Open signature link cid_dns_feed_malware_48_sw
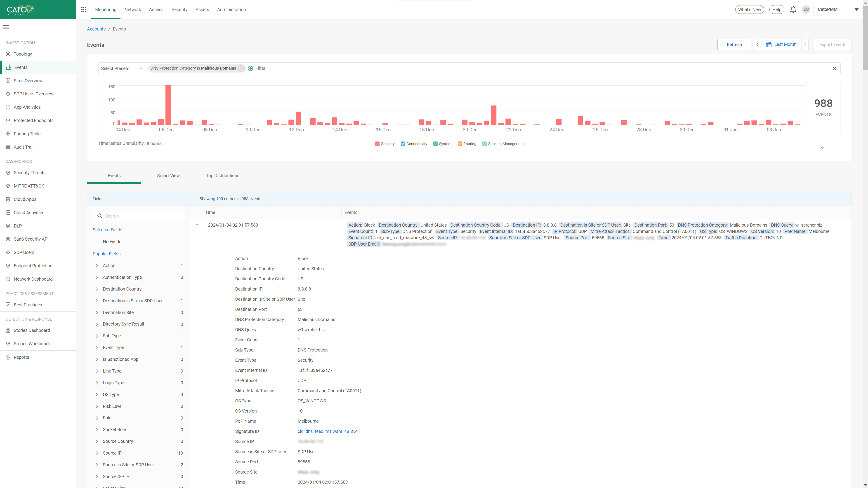The height and width of the screenshot is (488, 868). point(327,431)
